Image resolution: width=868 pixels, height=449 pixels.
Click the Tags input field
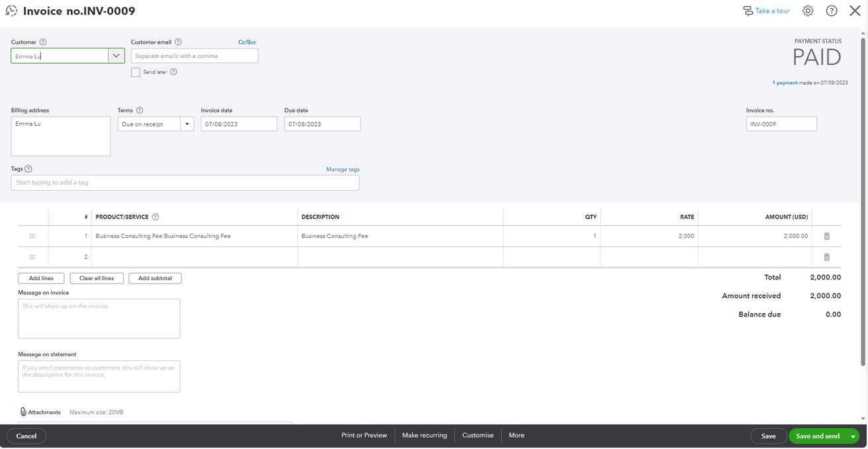click(x=185, y=183)
